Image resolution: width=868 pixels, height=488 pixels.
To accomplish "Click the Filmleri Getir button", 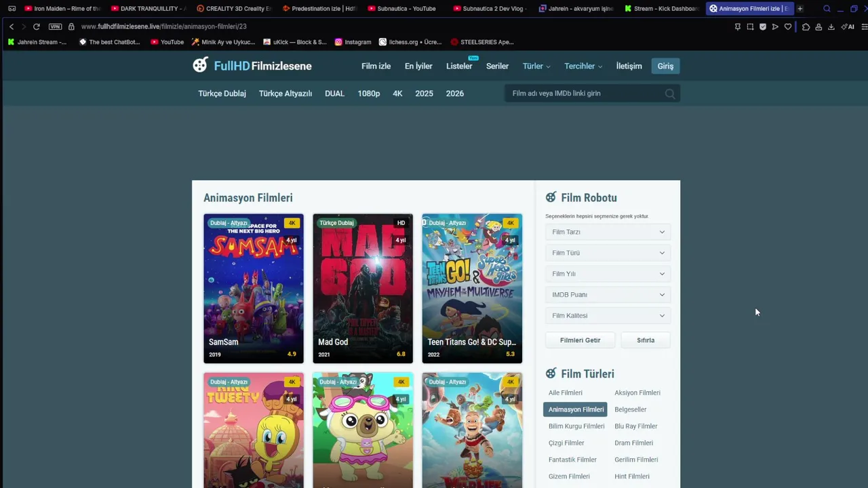I will 580,340.
